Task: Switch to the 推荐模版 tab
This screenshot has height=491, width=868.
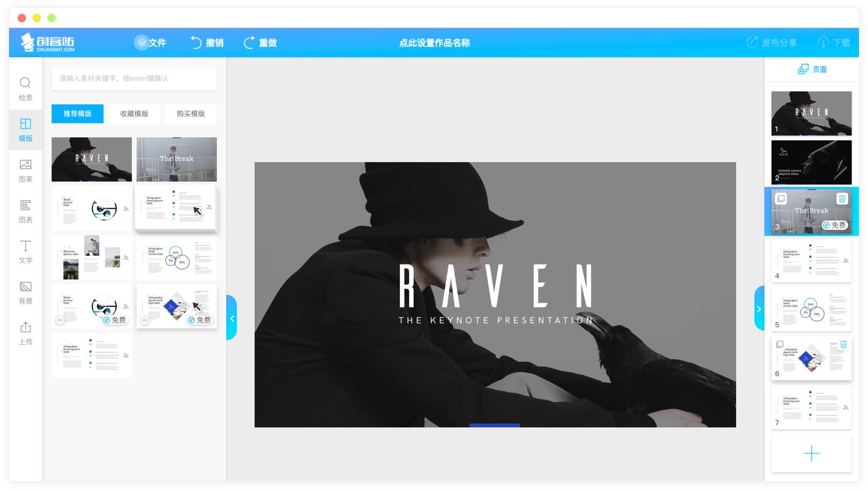Action: [78, 114]
